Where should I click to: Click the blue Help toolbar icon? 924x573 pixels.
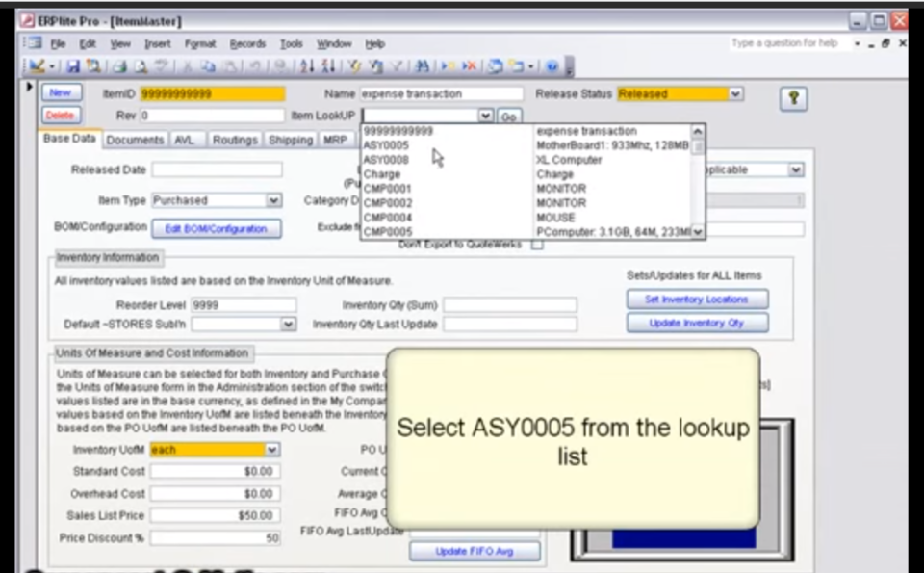coord(552,66)
